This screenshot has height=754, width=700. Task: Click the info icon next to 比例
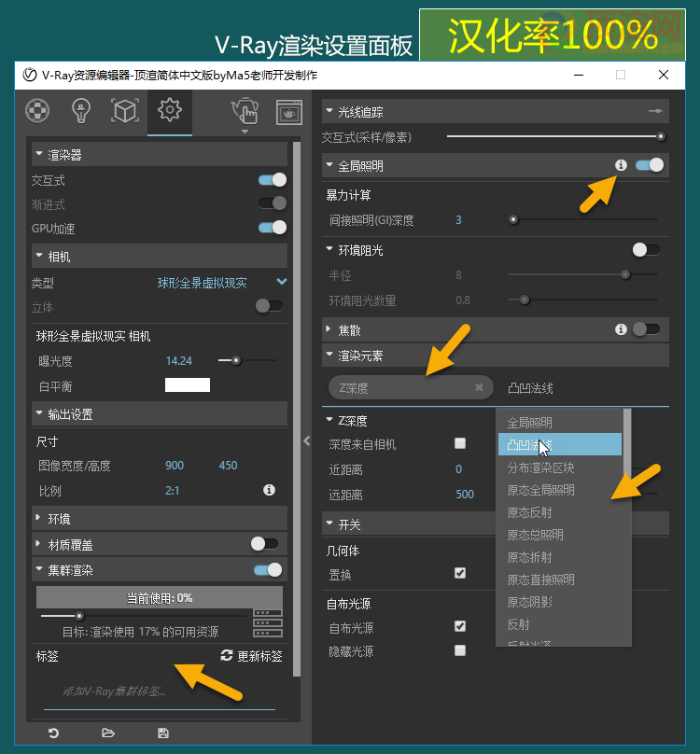[x=269, y=490]
